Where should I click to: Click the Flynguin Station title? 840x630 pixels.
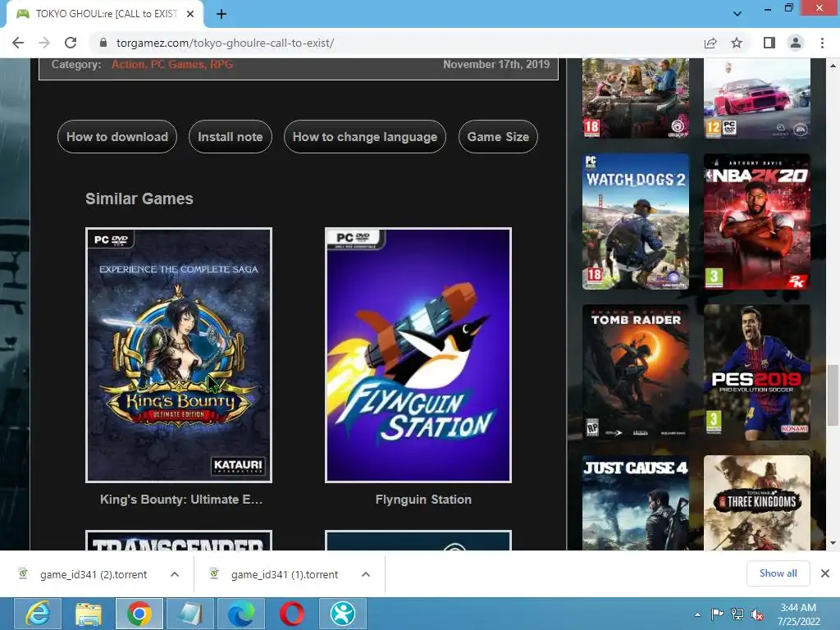tap(423, 500)
